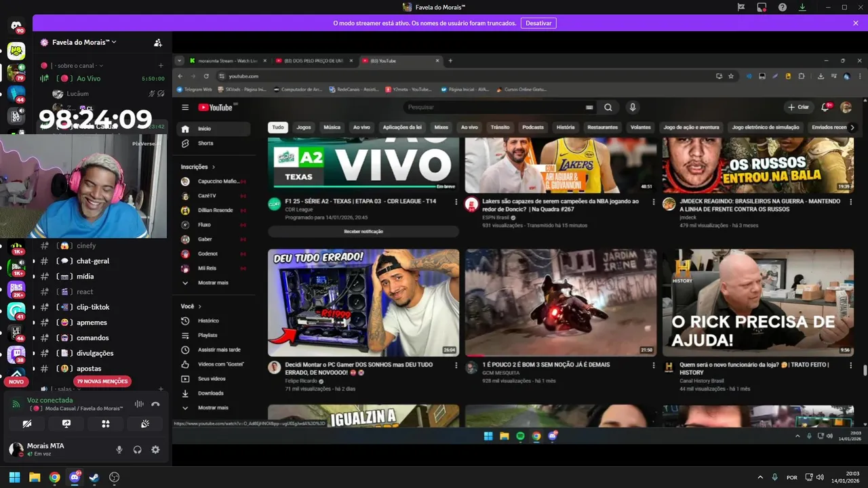The width and height of the screenshot is (868, 488).
Task: Select the Podcasts chip on YouTube
Action: [533, 127]
